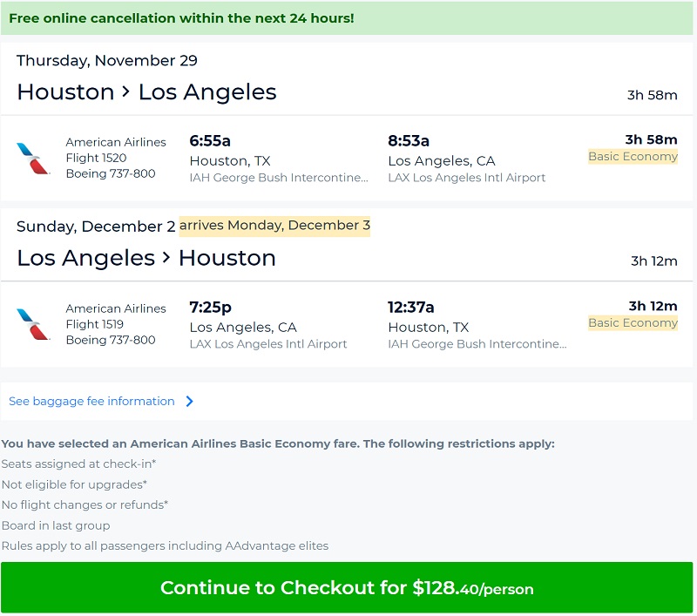Click 'No flight changes or refunds' restriction
This screenshot has width=697, height=616.
[85, 504]
